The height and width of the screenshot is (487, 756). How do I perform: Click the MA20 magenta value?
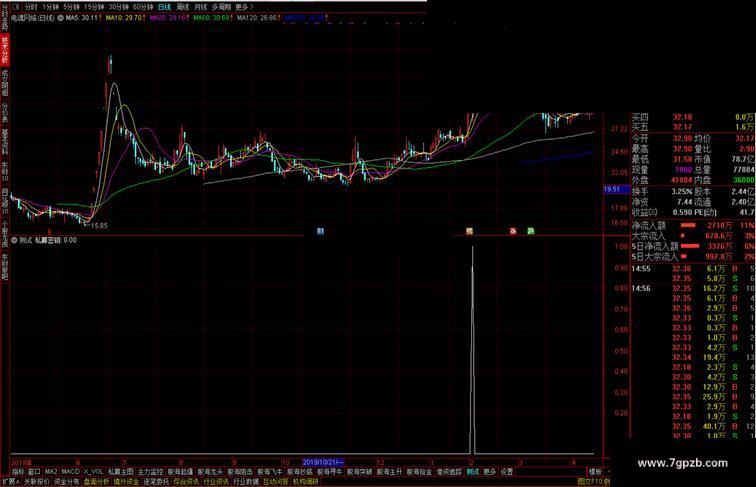tap(169, 18)
